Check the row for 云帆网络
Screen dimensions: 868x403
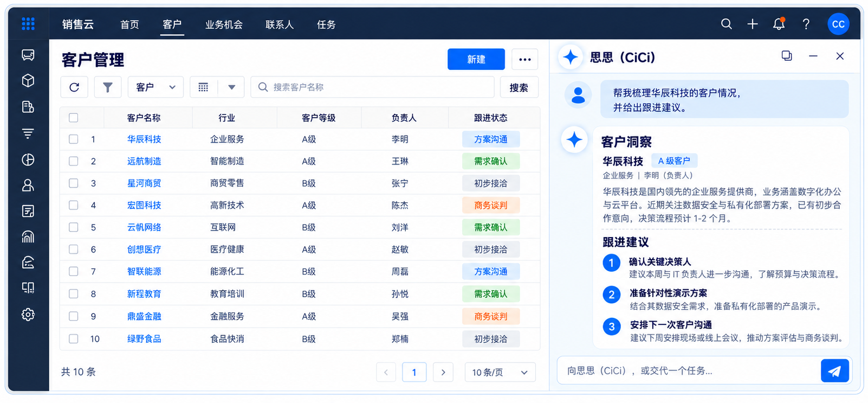tap(74, 227)
